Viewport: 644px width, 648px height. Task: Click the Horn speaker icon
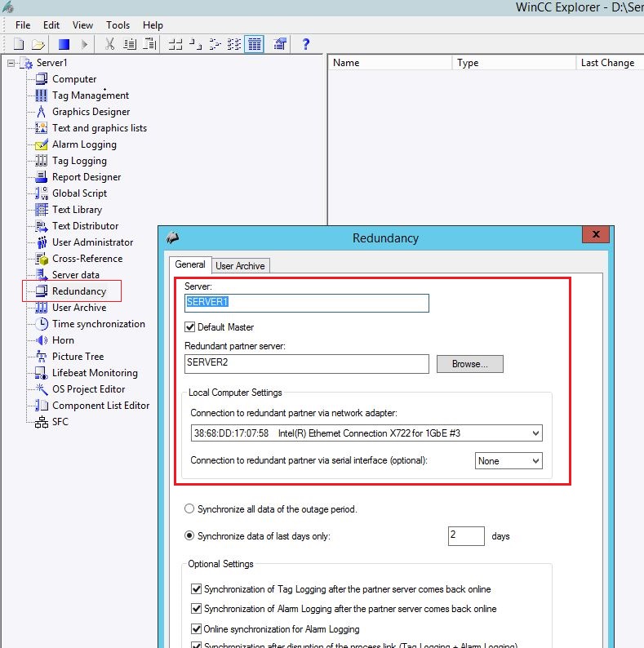[42, 340]
